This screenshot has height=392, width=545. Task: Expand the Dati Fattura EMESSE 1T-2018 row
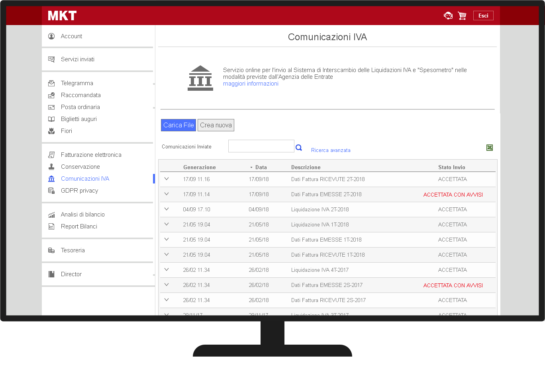click(167, 240)
